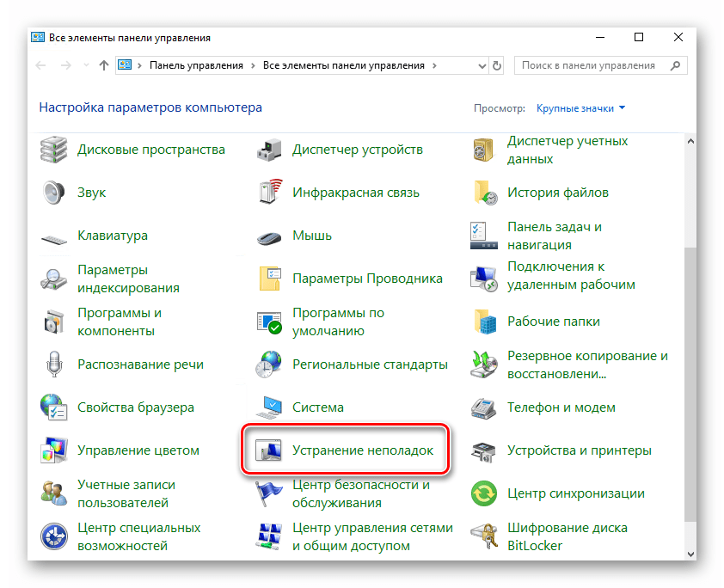724x588 pixels.
Task: Open the Учетные записи пользователей icon
Action: pos(53,493)
